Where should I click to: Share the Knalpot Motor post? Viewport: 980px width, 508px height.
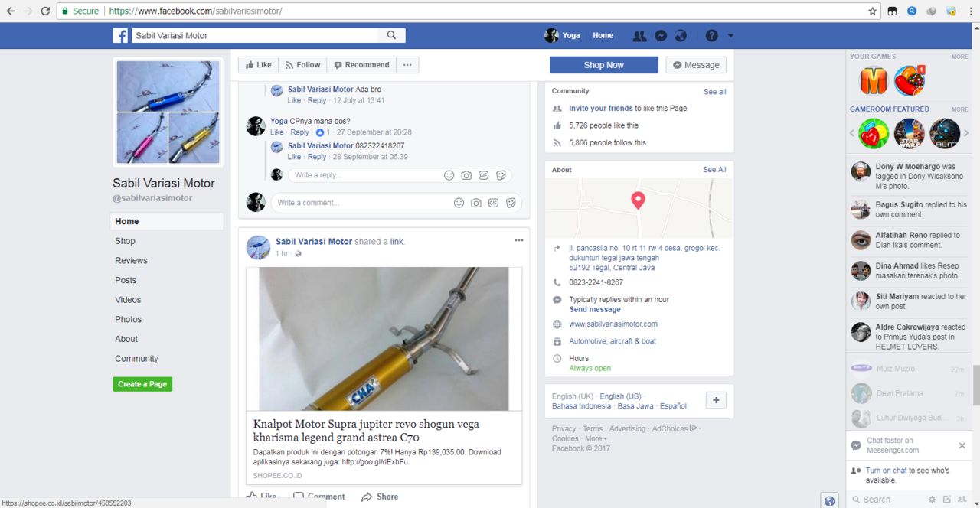coord(380,497)
